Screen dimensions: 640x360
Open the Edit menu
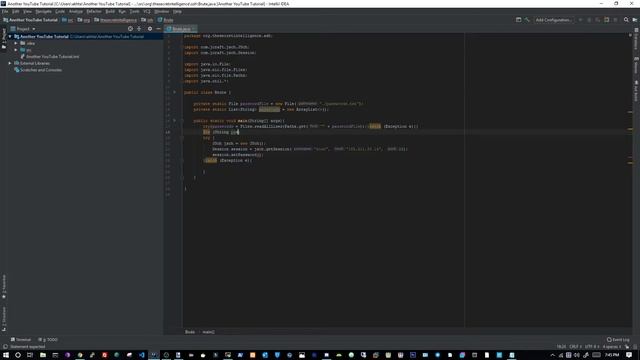[x=16, y=11]
